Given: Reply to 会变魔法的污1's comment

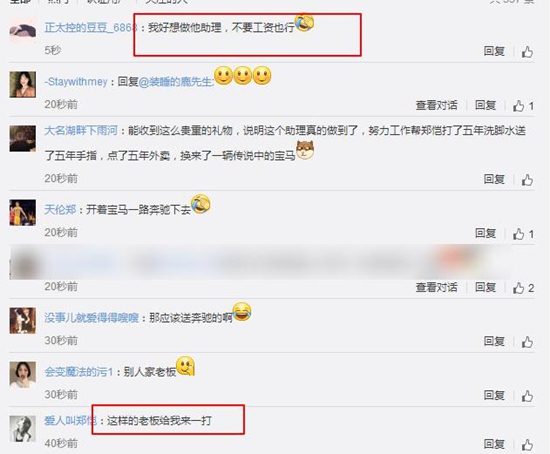Looking at the screenshot, I should [x=494, y=395].
